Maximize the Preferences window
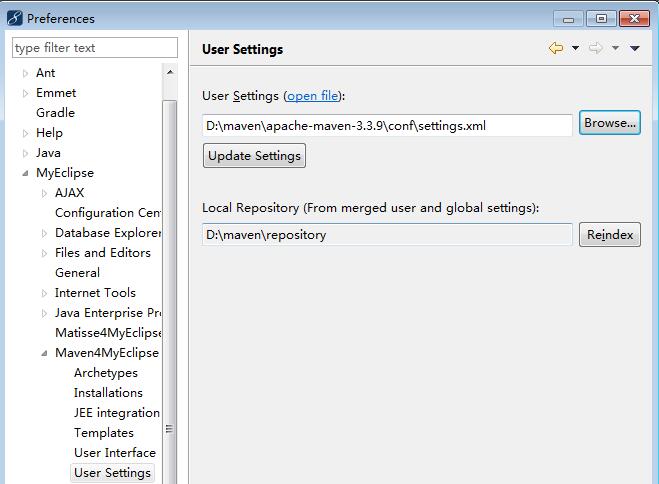Image resolution: width=659 pixels, height=484 pixels. pyautogui.click(x=601, y=19)
